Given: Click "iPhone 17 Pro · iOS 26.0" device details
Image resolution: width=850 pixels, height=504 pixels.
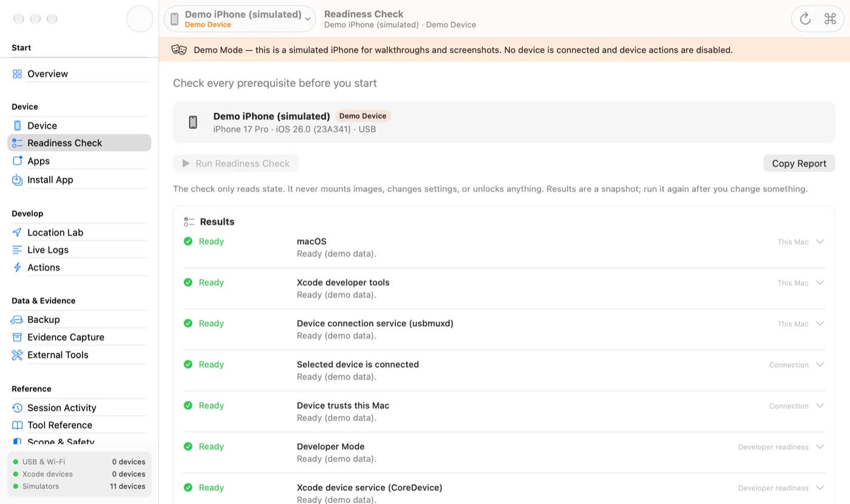Looking at the screenshot, I should pyautogui.click(x=294, y=129).
